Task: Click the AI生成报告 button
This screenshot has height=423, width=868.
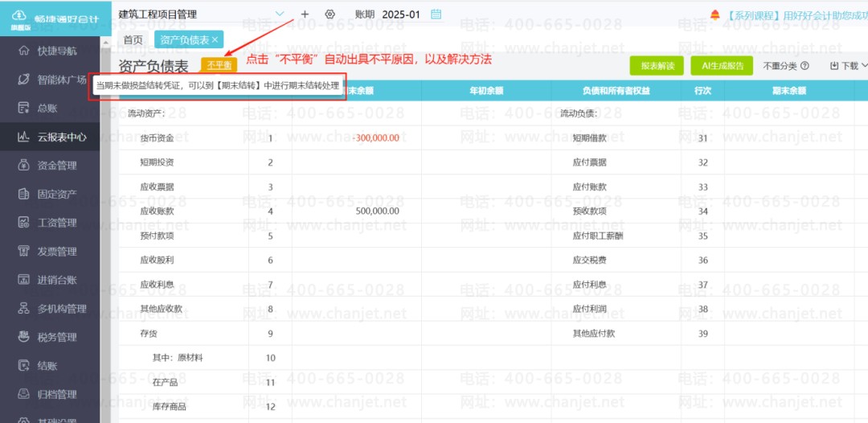Action: (722, 66)
